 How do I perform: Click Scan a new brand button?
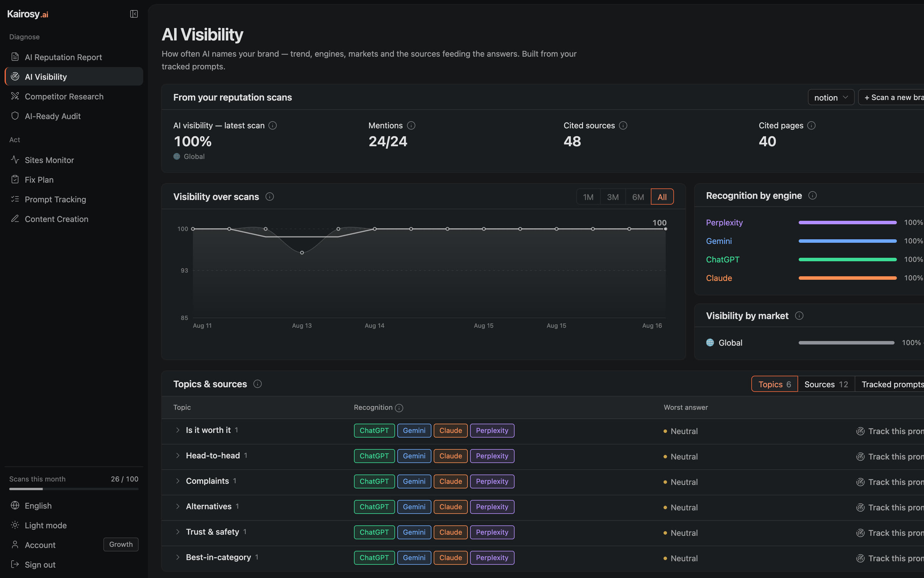tap(892, 97)
